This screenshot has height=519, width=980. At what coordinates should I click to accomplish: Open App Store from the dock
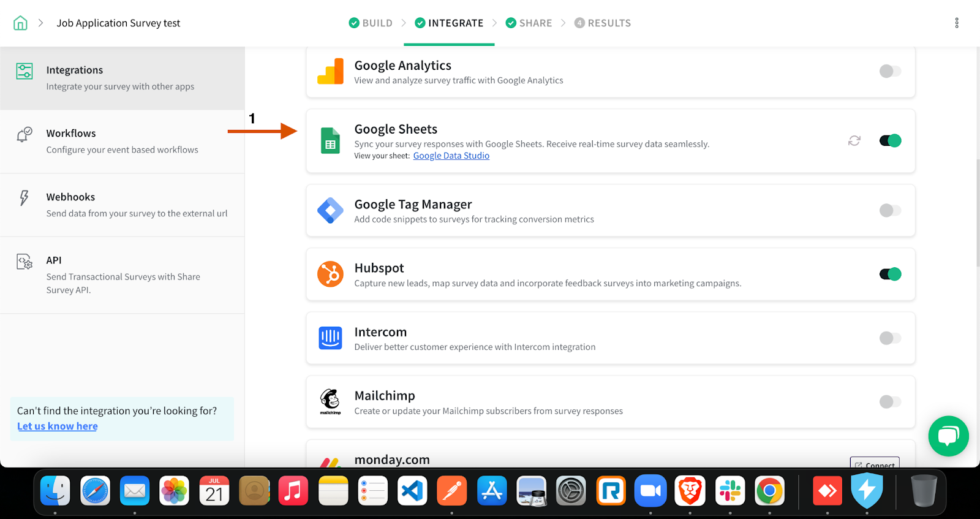[492, 491]
